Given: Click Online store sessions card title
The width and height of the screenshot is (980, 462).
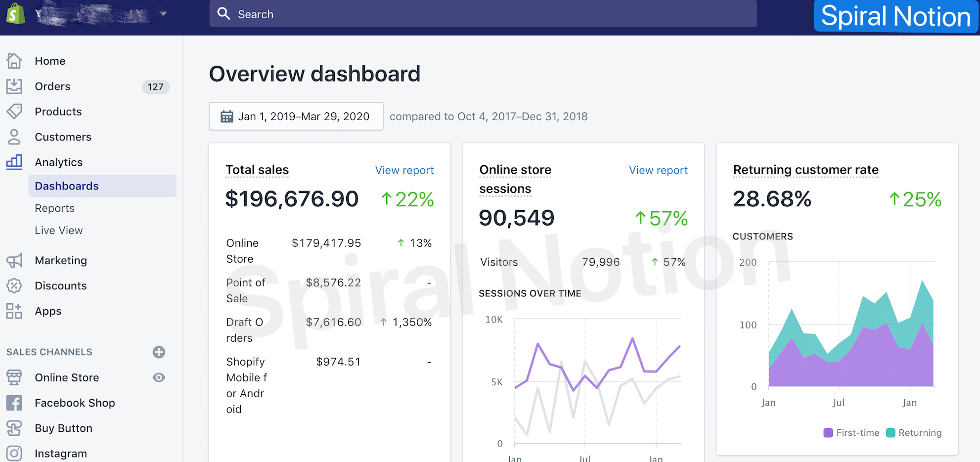Looking at the screenshot, I should point(515,179).
